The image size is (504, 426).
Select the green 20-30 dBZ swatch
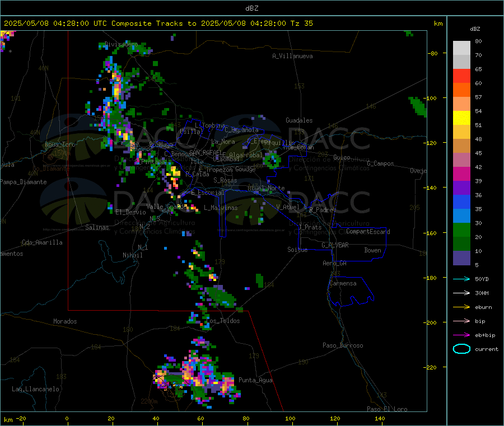(461, 230)
